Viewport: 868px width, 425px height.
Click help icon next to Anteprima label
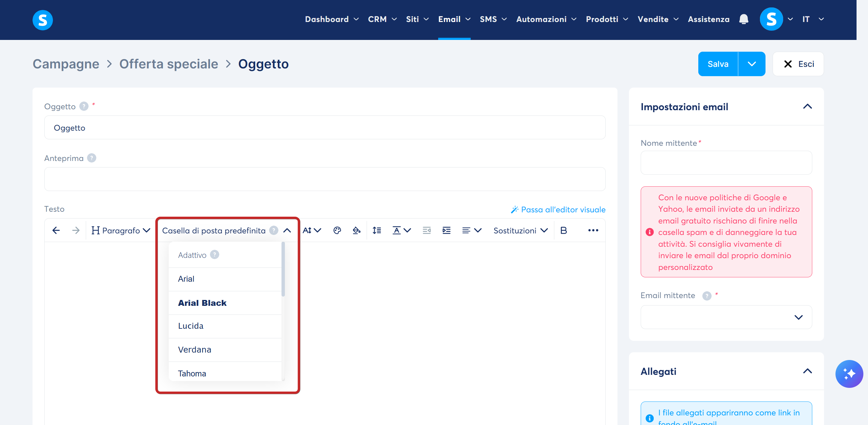91,158
